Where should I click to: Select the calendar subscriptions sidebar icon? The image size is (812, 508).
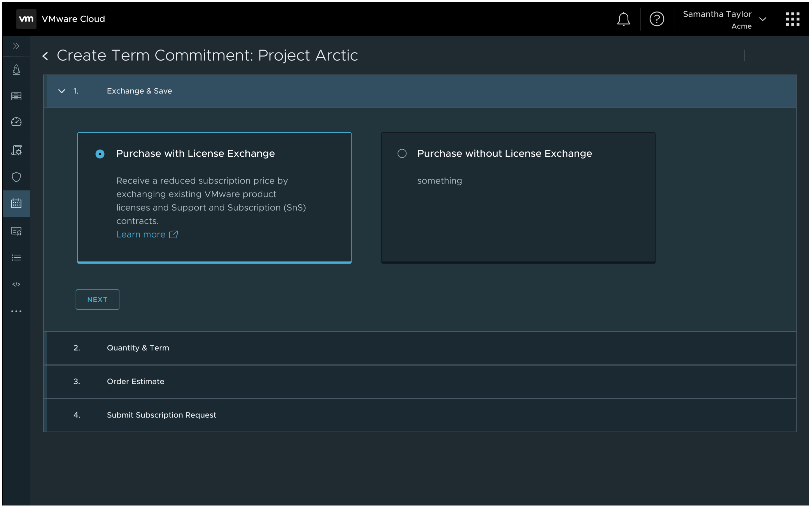(16, 203)
